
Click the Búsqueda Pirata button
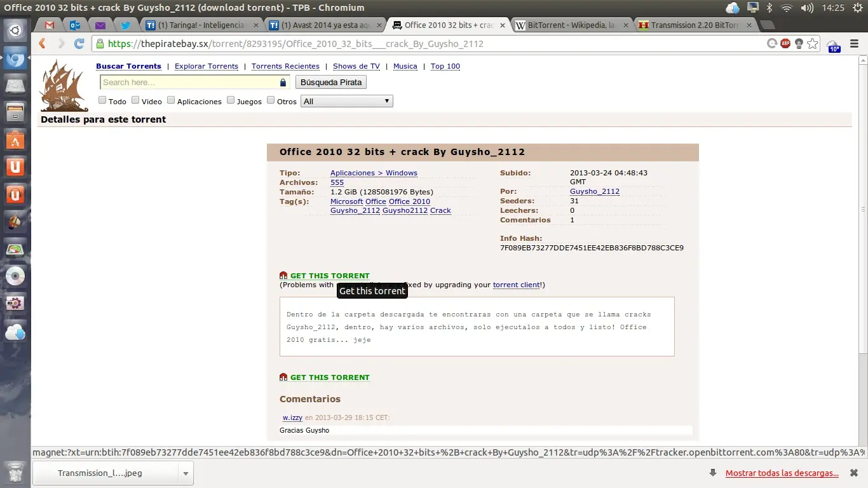[331, 82]
